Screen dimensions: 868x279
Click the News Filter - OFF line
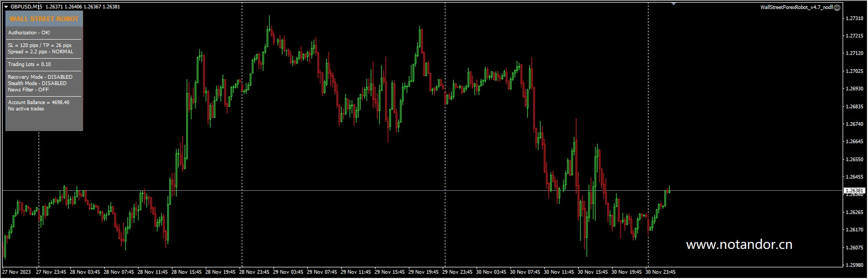28,90
